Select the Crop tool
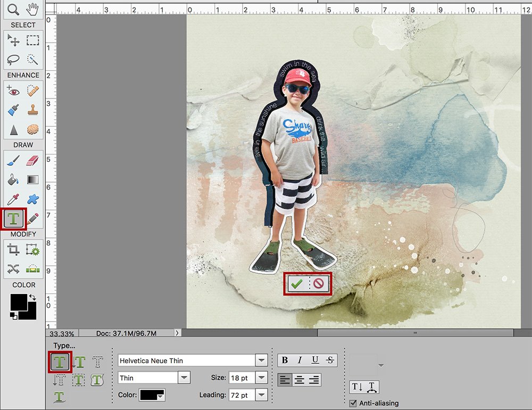Viewport: 532px width, 410px height. (x=13, y=250)
